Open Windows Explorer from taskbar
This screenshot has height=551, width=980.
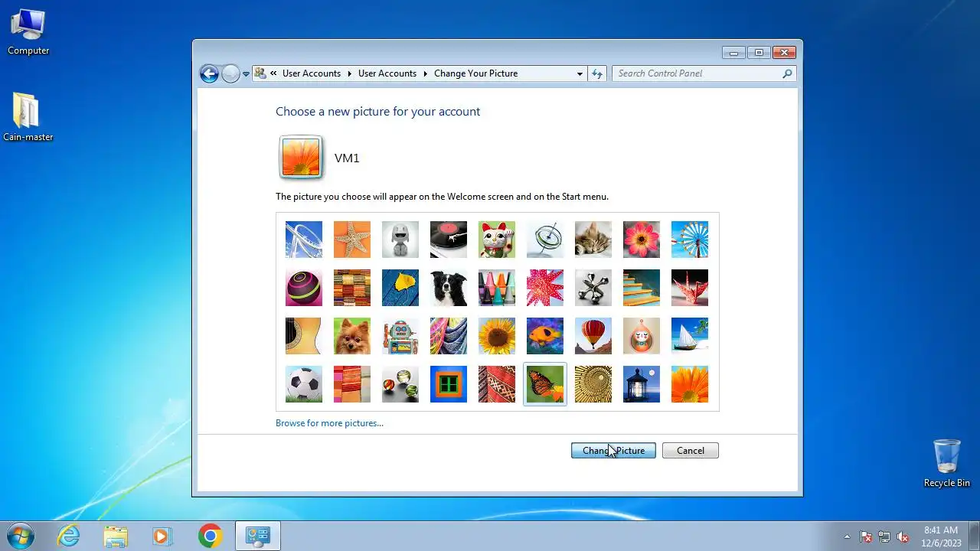click(116, 536)
